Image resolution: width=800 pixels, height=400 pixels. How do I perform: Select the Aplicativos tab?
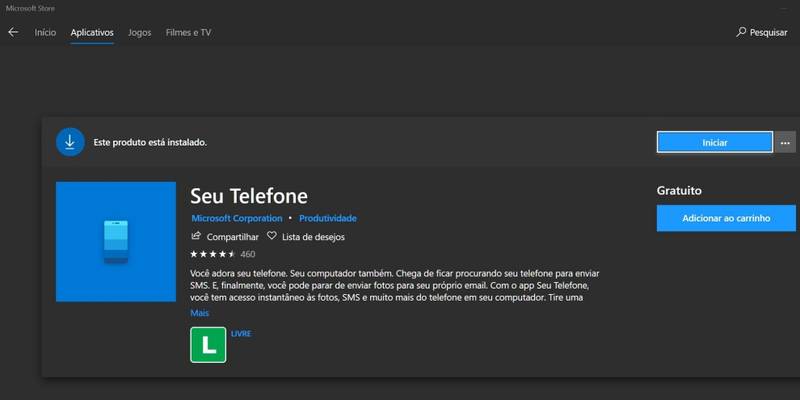[x=92, y=32]
